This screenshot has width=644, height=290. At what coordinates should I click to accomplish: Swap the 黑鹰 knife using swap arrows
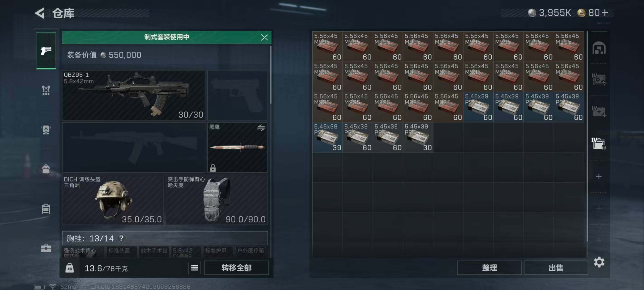point(261,128)
